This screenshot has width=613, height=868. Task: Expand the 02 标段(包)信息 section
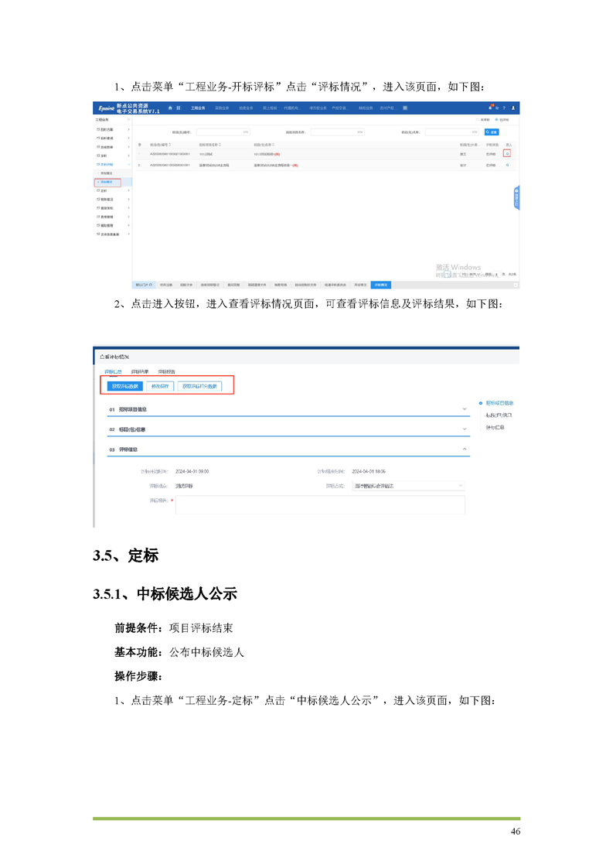pos(464,429)
